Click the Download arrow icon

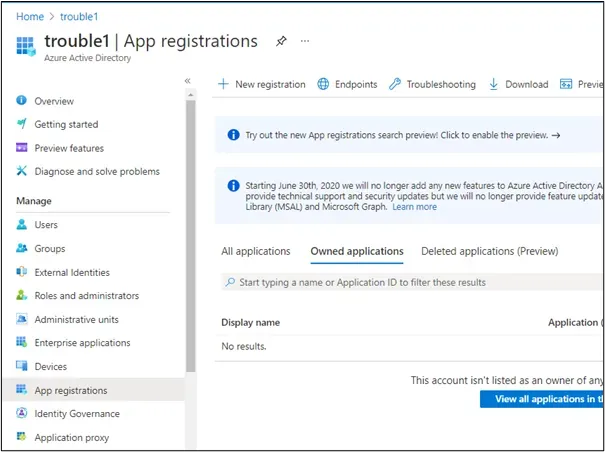pyautogui.click(x=493, y=84)
